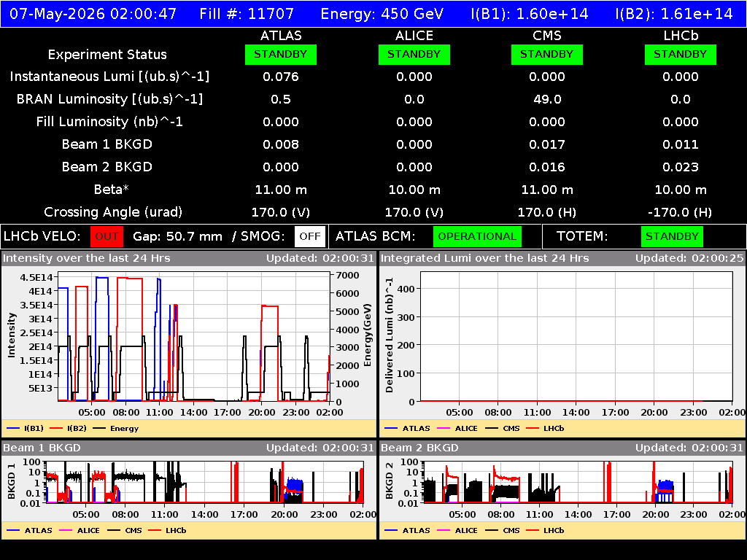This screenshot has height=560, width=747.
Task: Click the Integrated Lumi over the last 24 Hrs title
Action: point(485,258)
